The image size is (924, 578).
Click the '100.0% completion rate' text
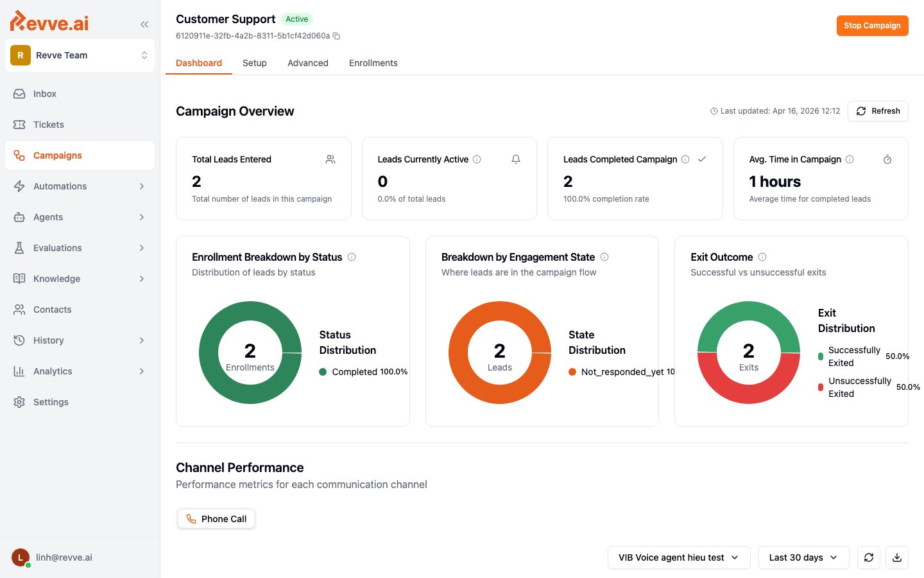tap(606, 199)
